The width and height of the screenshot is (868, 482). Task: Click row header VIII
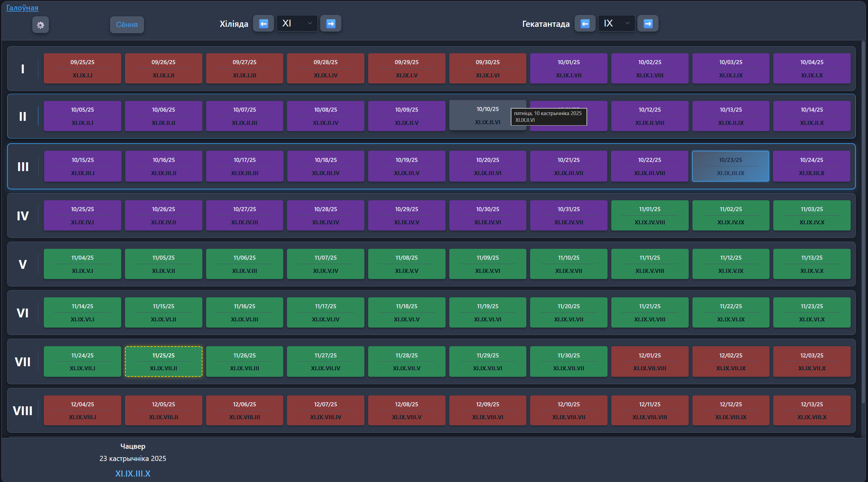[23, 411]
